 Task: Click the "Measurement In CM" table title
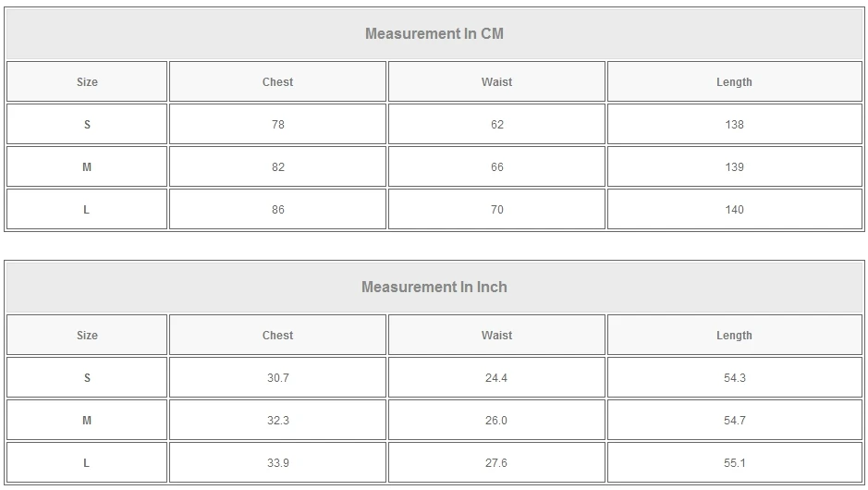tap(434, 34)
